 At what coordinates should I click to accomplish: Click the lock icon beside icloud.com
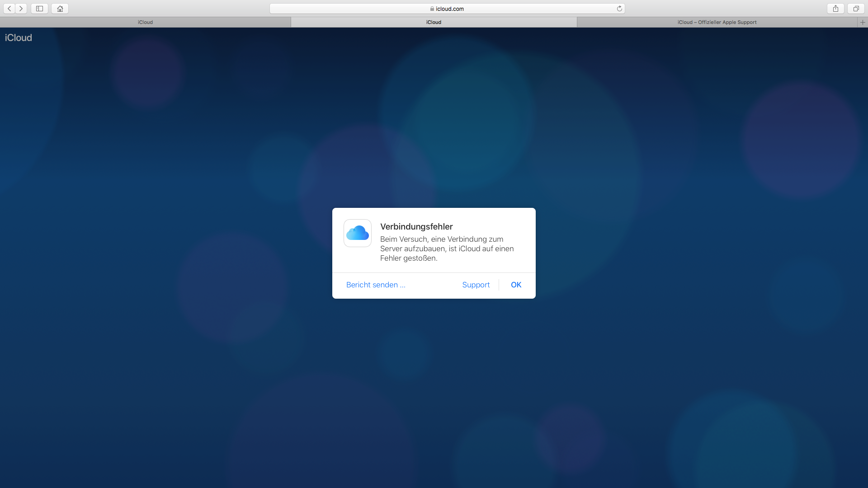pyautogui.click(x=432, y=9)
